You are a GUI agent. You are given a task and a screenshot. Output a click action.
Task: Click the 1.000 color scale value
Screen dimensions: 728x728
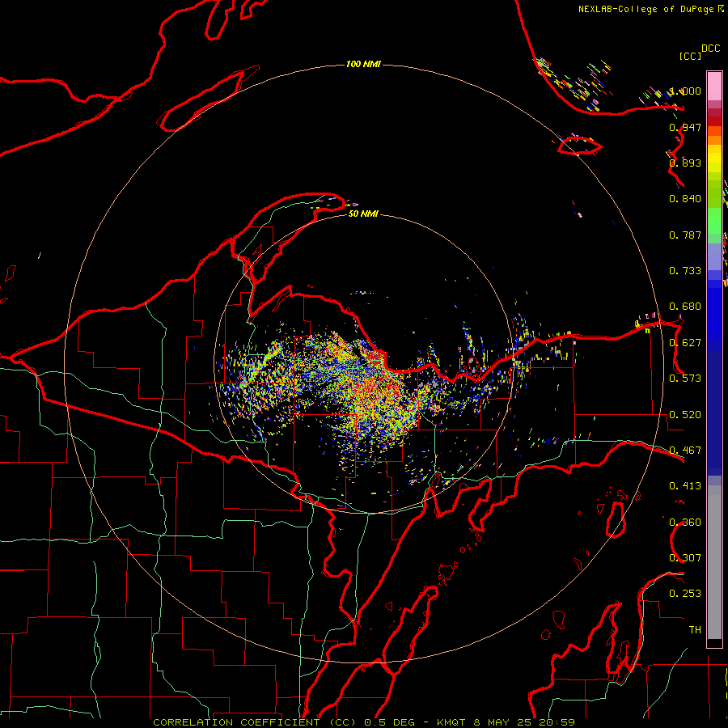685,91
